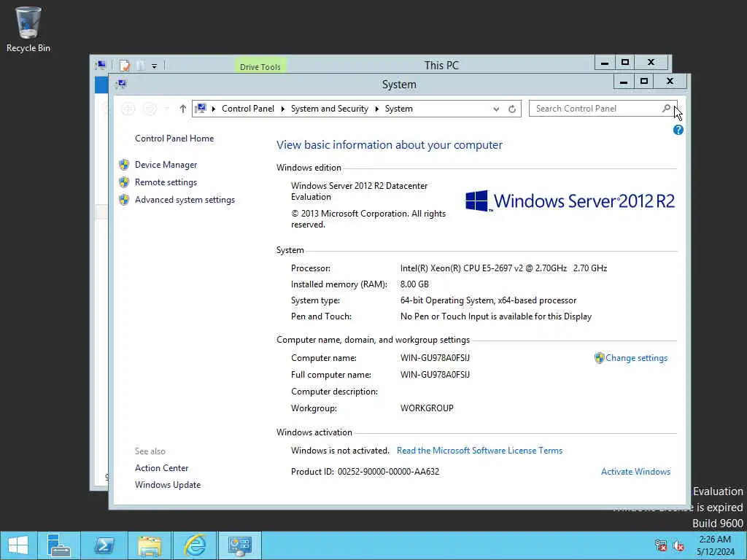Open quick access toolbar dropdown in This PC
Screen dimensions: 747x560
tap(155, 66)
